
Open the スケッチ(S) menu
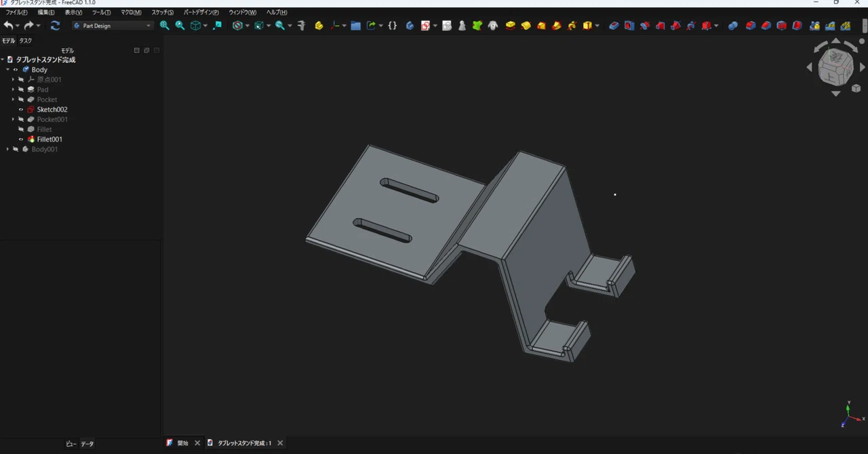coord(162,12)
